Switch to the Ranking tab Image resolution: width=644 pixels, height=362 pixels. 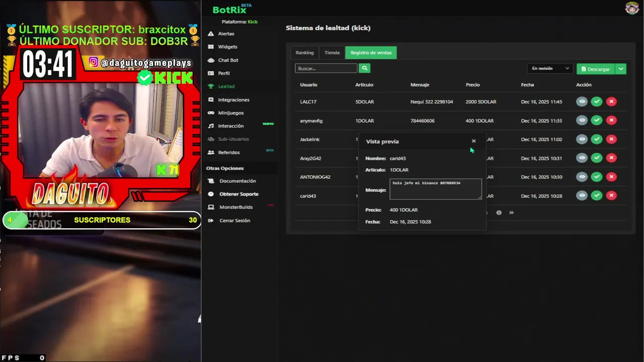[x=304, y=53]
